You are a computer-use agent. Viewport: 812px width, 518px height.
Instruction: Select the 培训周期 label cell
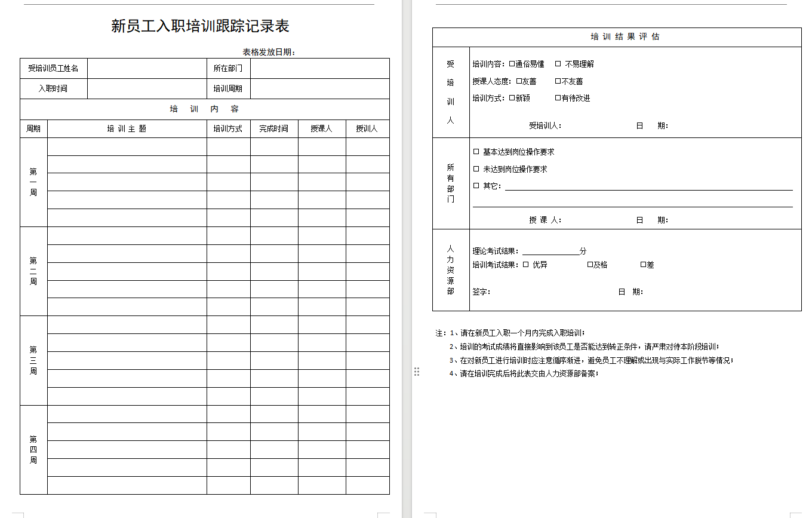click(228, 88)
